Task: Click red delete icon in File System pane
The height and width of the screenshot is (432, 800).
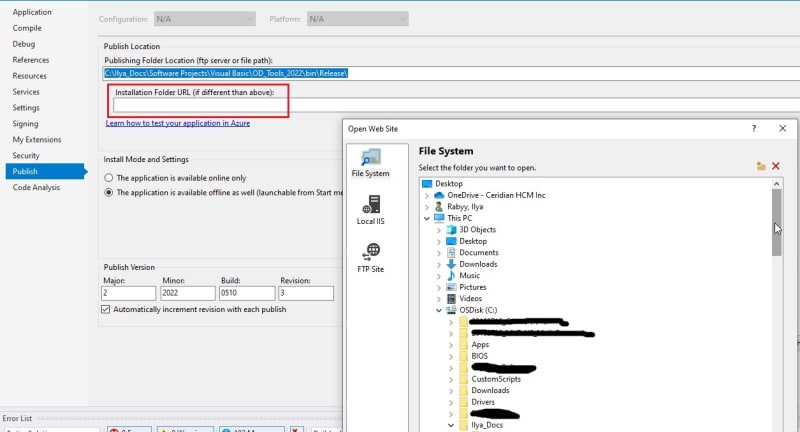Action: pyautogui.click(x=776, y=166)
